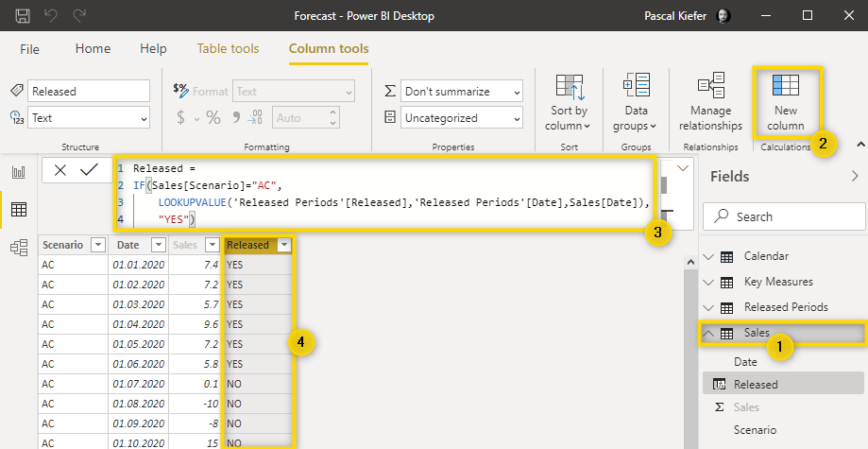Collapse the Fields pane

[x=855, y=176]
